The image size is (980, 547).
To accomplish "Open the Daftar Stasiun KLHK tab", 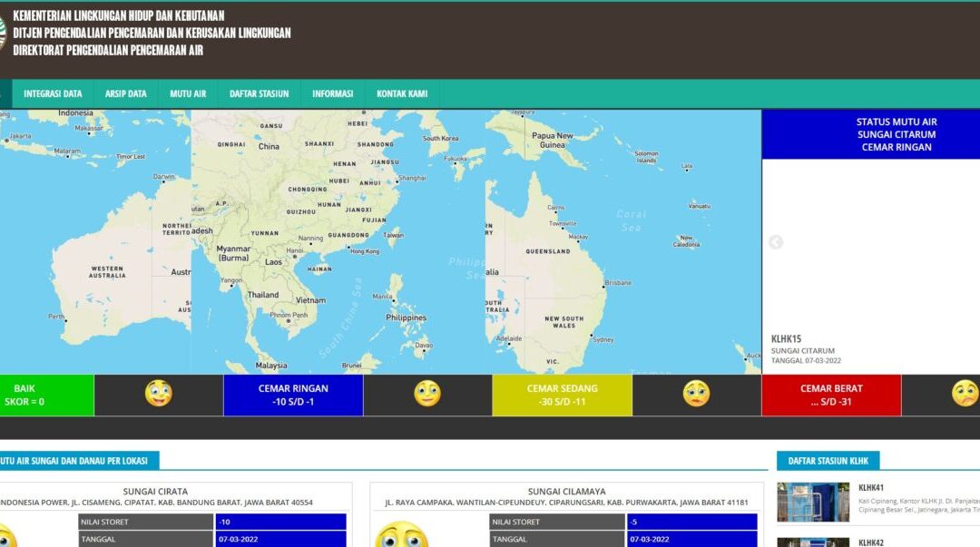I will tap(828, 461).
